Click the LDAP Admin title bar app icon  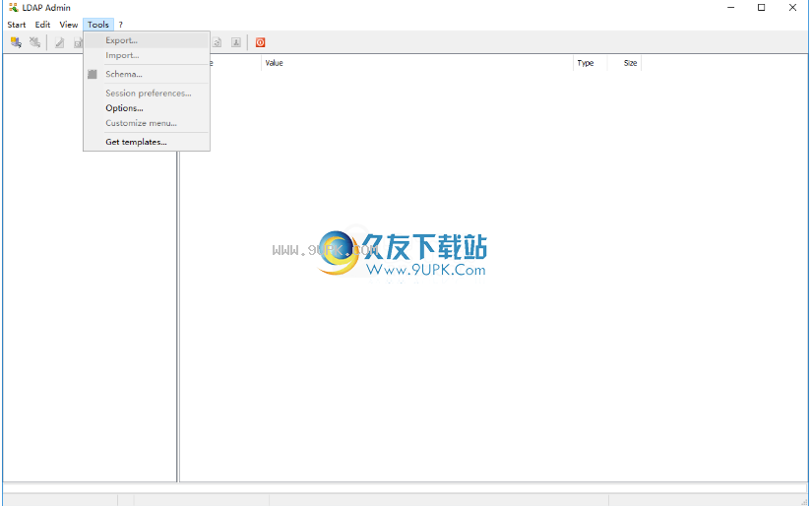(13, 7)
